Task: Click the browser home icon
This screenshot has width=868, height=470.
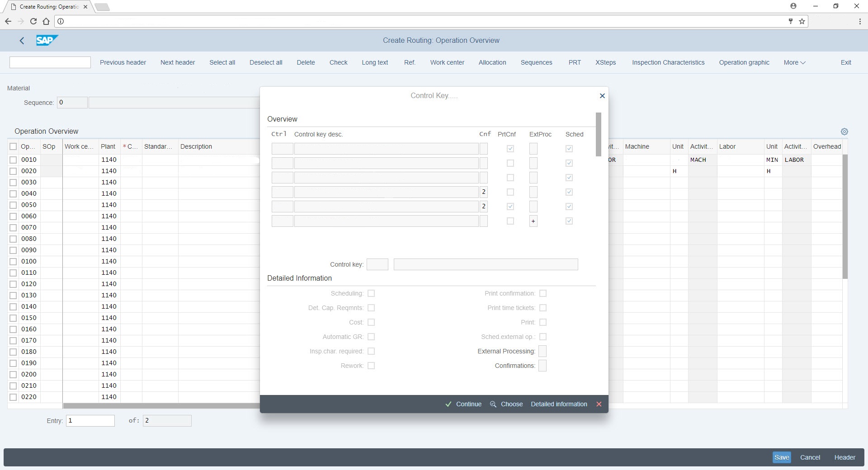Action: (x=46, y=21)
